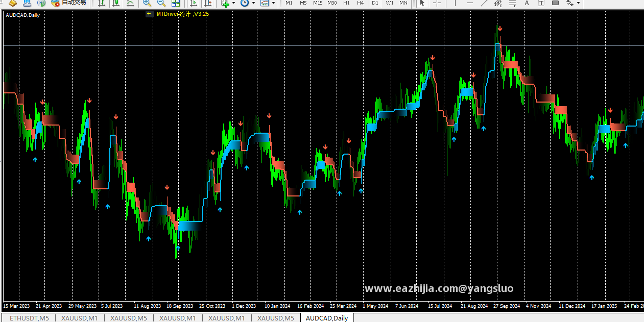Select the gray rectangle shape tool
The height and width of the screenshot is (322, 644).
coord(555,3)
